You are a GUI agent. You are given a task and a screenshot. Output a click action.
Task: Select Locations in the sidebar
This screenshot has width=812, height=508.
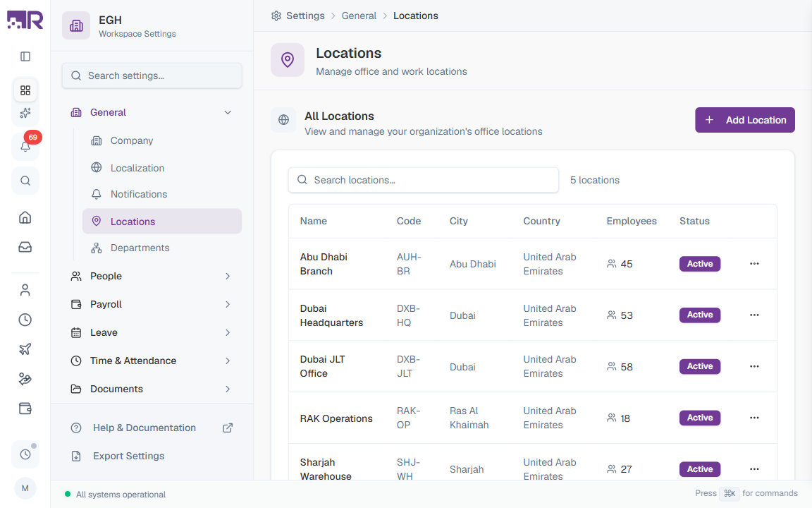[x=161, y=222]
